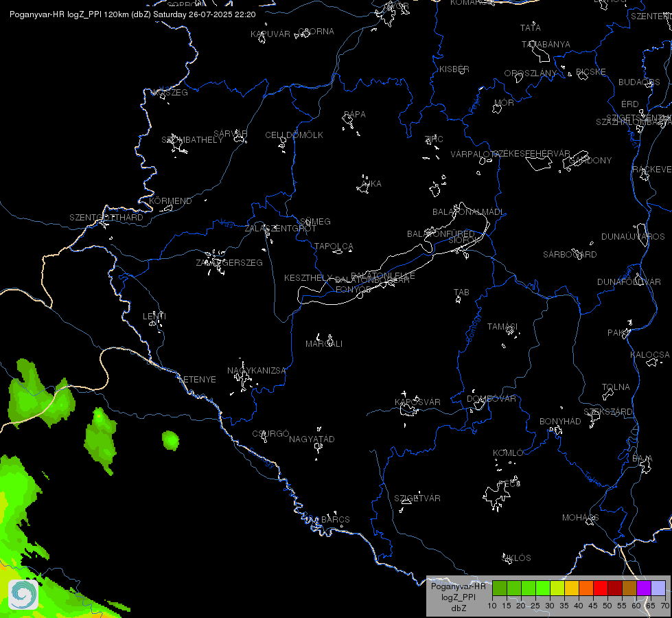Click the KISBÉR city label
The width and height of the screenshot is (672, 618).
click(454, 69)
